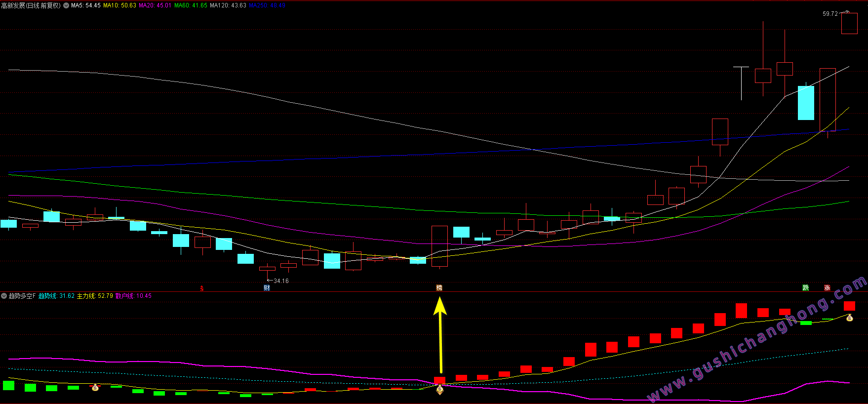Screen dimensions: 868x404
Task: Click the red indicator bar above the last money bag
Action: point(849,306)
